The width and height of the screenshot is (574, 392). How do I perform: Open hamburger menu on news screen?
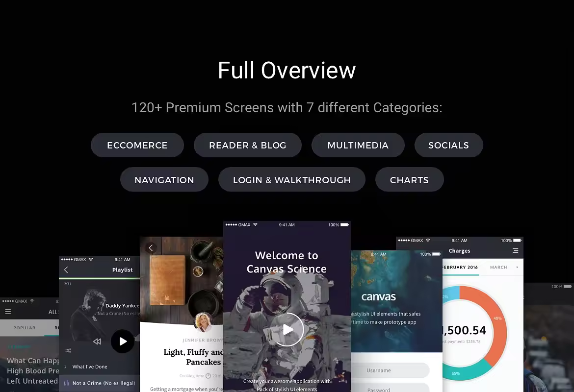point(8,312)
